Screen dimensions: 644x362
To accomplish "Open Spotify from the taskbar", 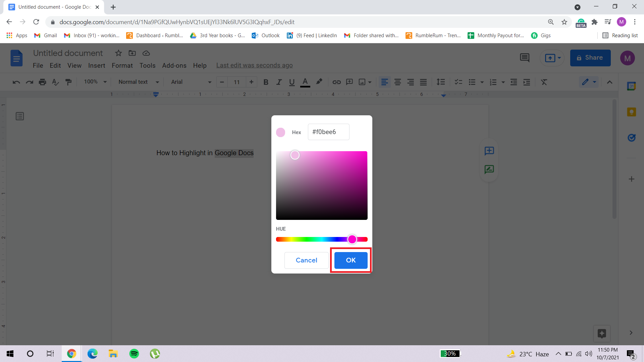I will pyautogui.click(x=134, y=354).
